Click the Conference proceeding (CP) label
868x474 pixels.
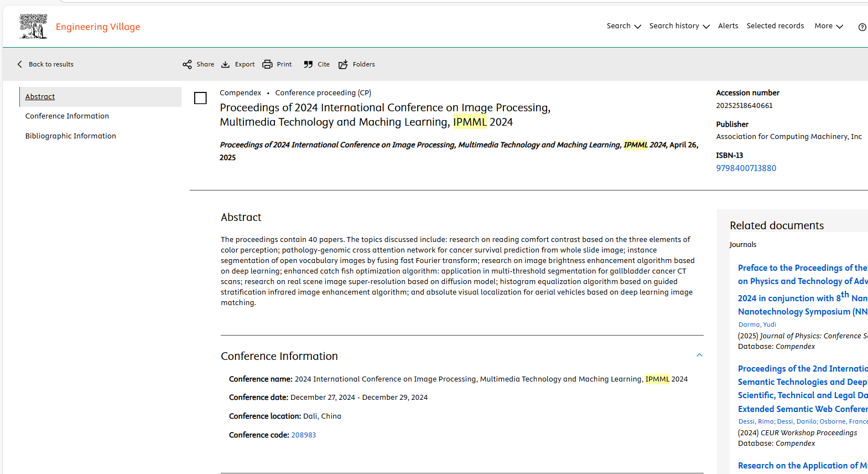(x=323, y=93)
